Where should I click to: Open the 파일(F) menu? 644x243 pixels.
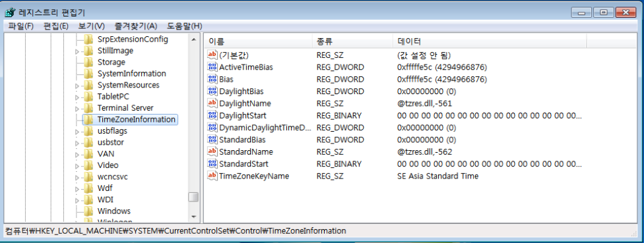coord(21,26)
